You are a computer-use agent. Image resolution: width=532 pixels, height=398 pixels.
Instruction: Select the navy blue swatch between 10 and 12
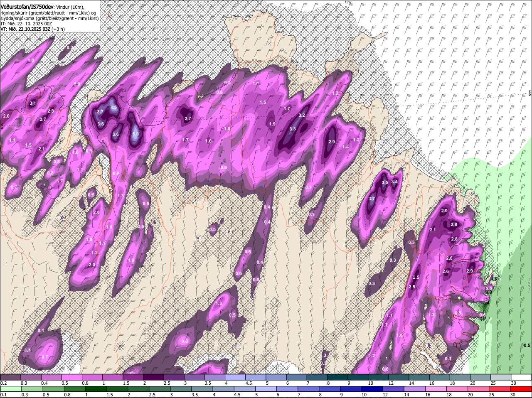click(x=372, y=389)
